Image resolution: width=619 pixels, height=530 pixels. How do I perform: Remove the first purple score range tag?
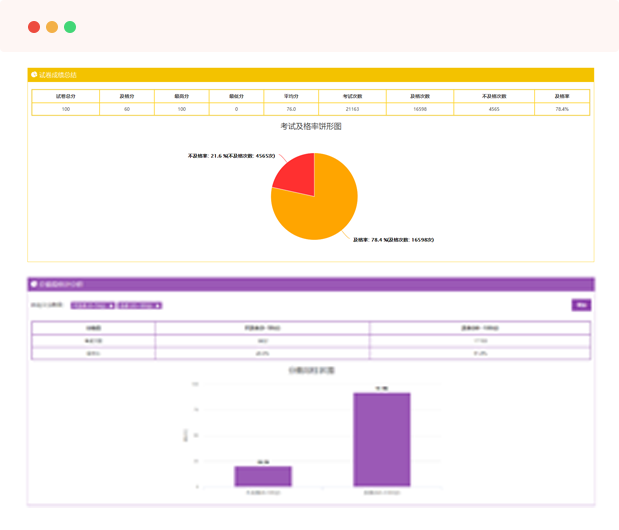tap(109, 305)
